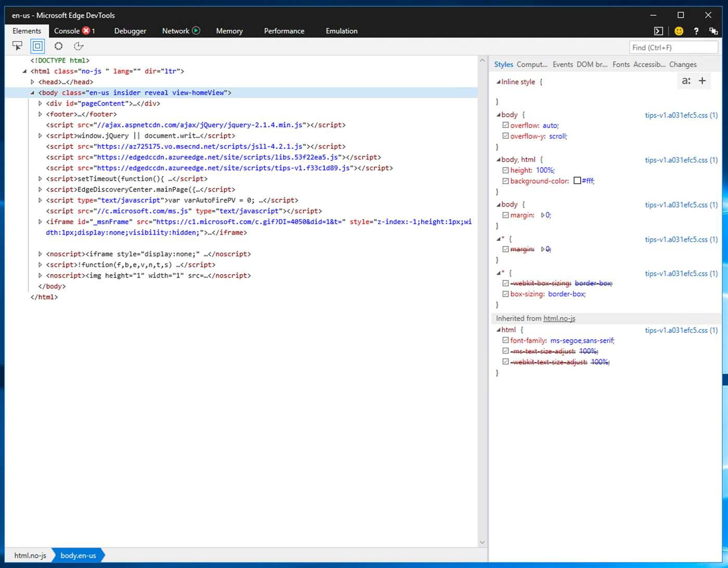The width and height of the screenshot is (728, 568).
Task: Toggle the body margin: 0 checkbox
Action: 505,215
